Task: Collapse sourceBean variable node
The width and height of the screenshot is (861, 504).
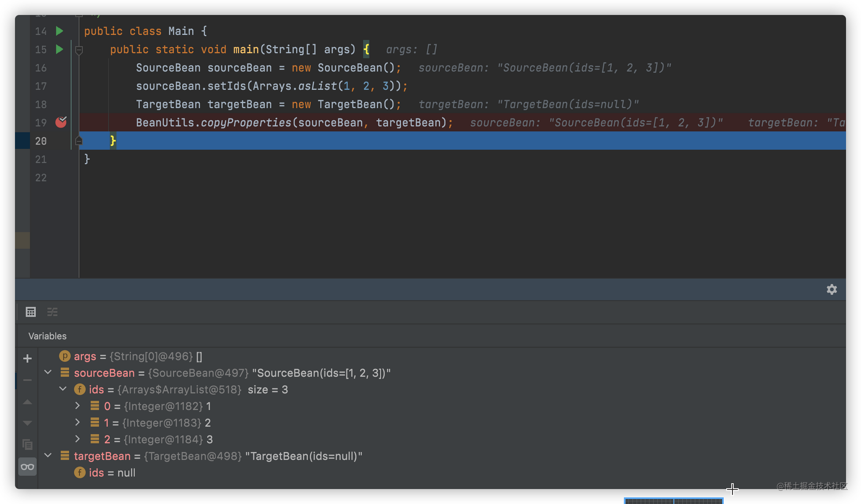Action: click(x=48, y=372)
